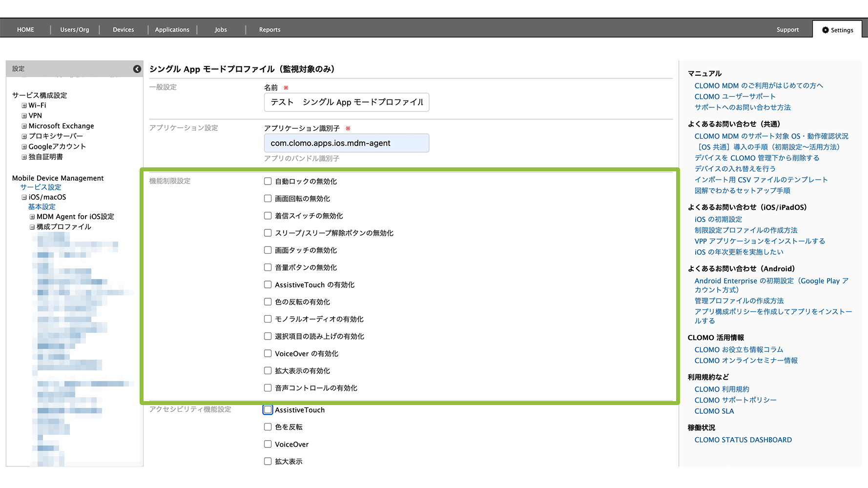Expand the VPN tree node
Screen dimensions: 868x488
tap(24, 116)
